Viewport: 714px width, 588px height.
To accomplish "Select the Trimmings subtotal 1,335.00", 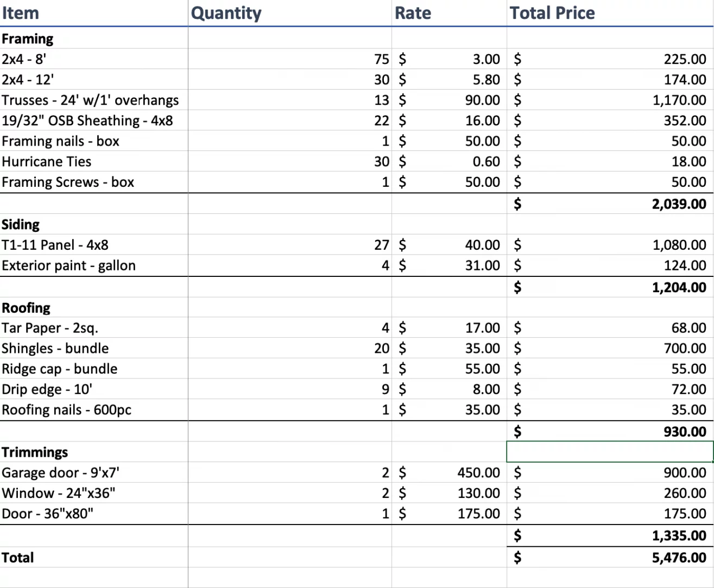I will tap(610, 535).
